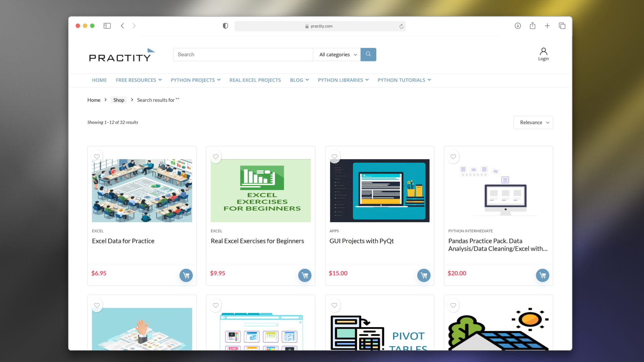Click the $9.95 price
Viewport: 644px width, 362px height.
point(217,273)
